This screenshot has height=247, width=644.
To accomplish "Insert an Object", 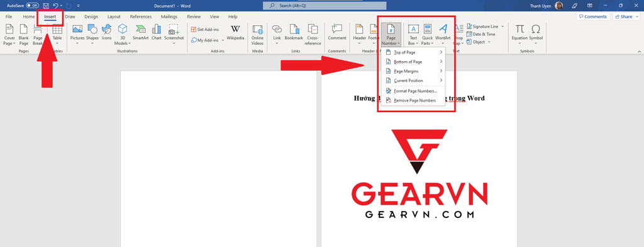I will coord(475,42).
